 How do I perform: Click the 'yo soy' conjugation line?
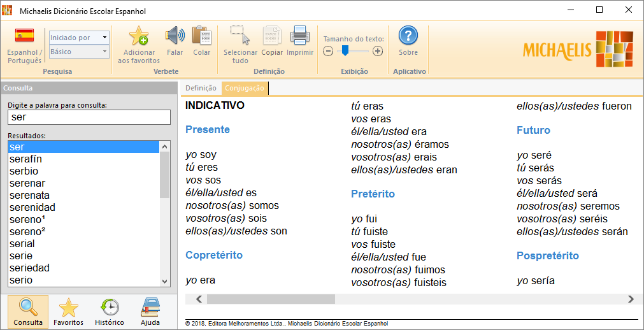coord(201,155)
